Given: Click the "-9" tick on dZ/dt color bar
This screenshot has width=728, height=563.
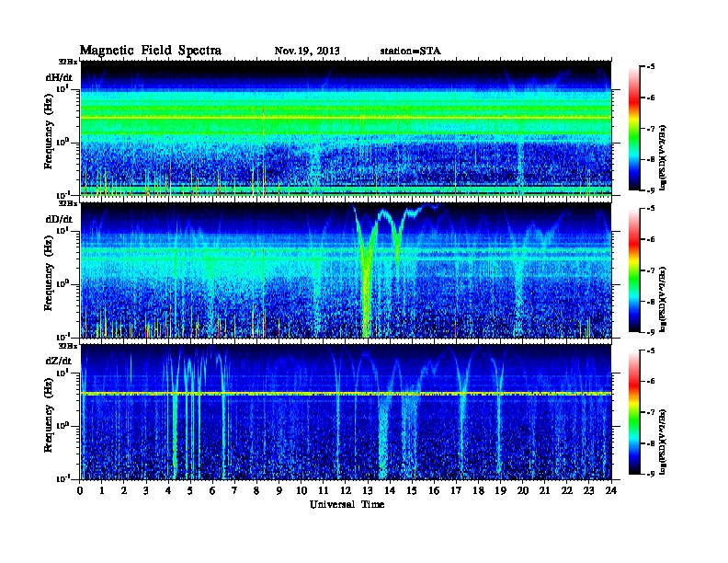Looking at the screenshot, I should click(651, 474).
